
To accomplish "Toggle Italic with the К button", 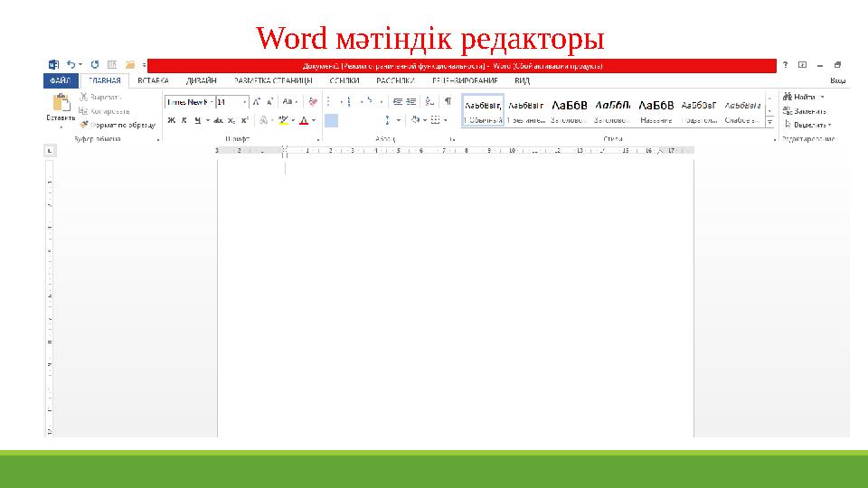I will 184,120.
